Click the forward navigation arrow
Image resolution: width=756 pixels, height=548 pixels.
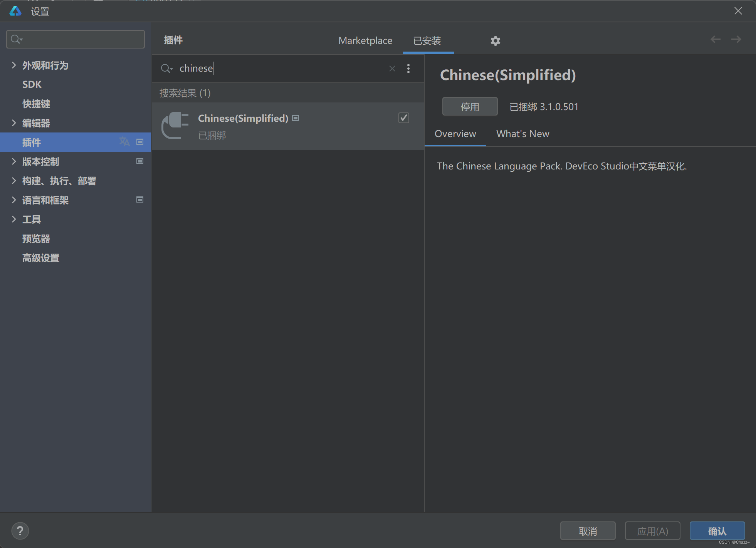(x=736, y=39)
